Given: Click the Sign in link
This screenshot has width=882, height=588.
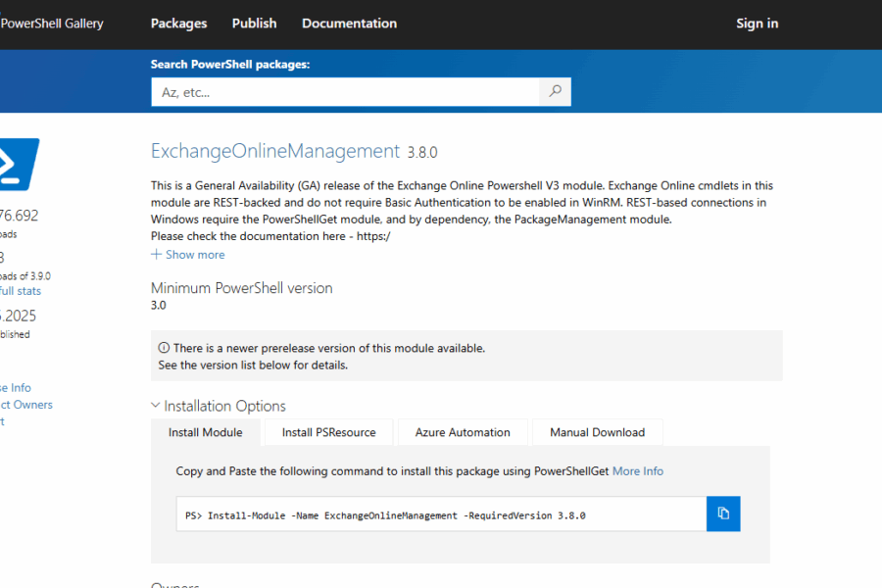Looking at the screenshot, I should tap(758, 24).
